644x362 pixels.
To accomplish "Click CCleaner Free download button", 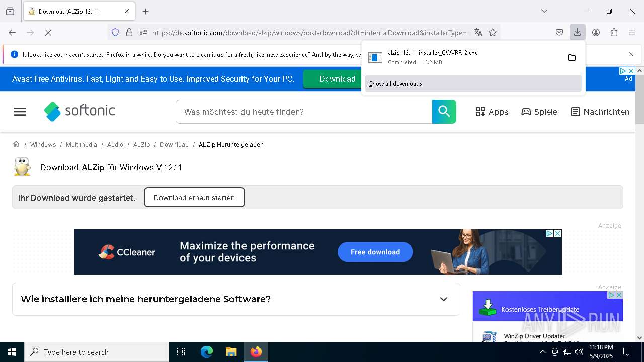I will click(375, 252).
